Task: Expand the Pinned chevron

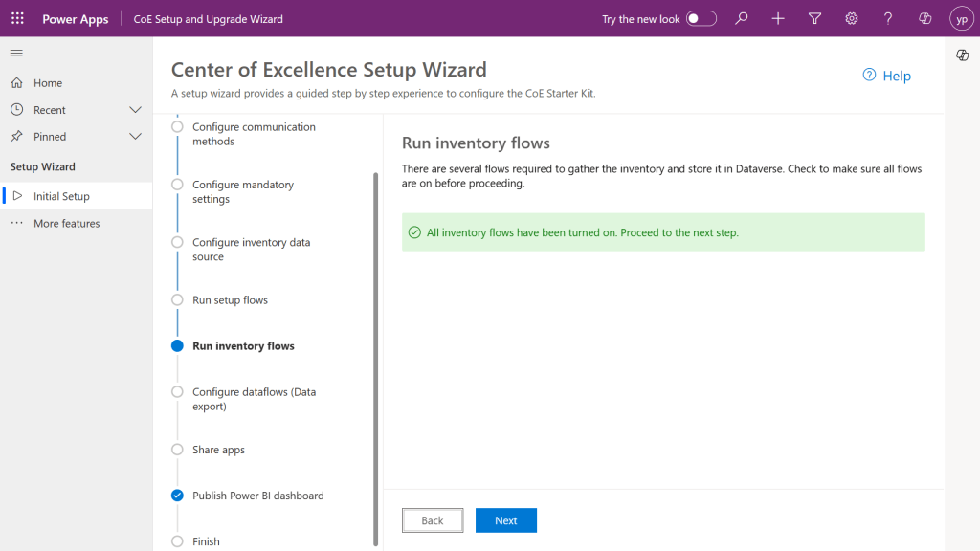Action: 135,137
